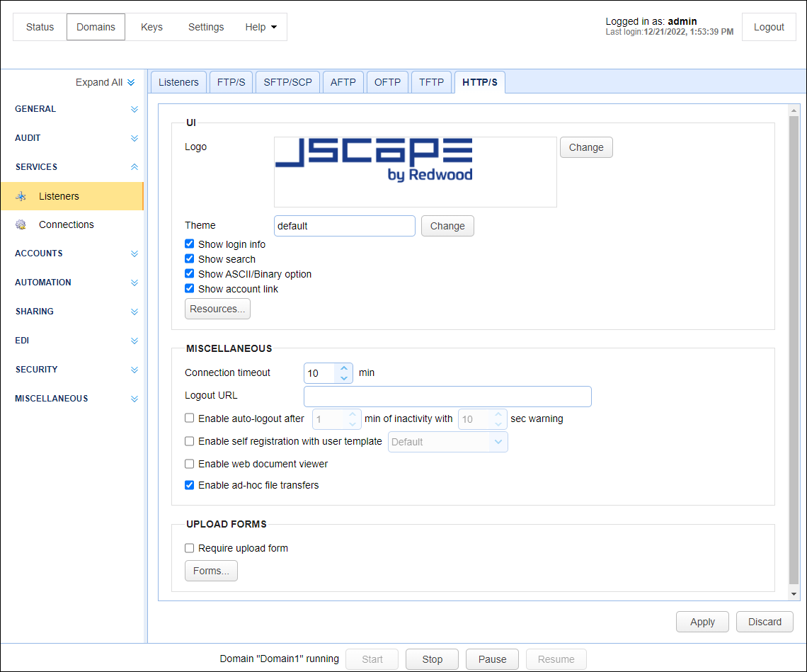Uncheck Show ASCII/Binary option

click(x=190, y=274)
